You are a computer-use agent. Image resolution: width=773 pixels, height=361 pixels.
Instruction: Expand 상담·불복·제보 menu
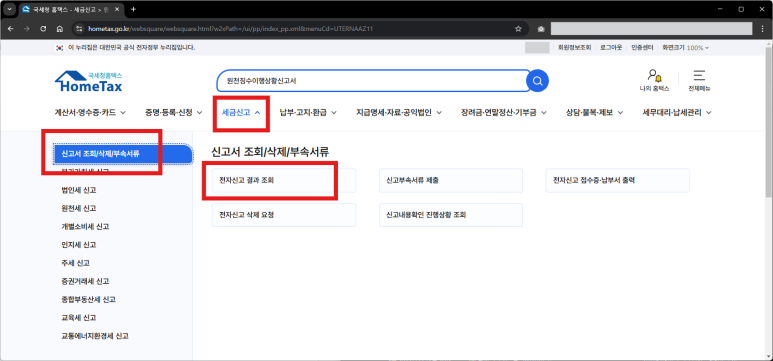click(x=595, y=112)
